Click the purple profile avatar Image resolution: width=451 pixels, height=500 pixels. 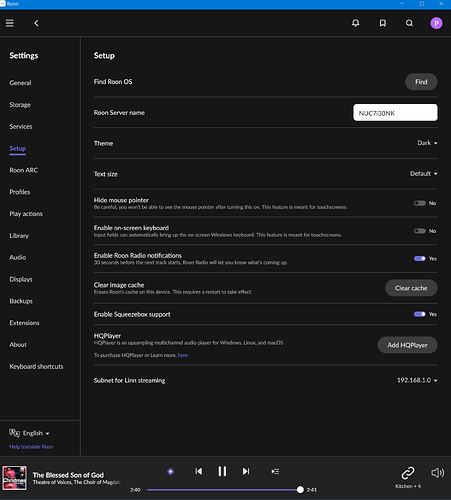point(436,23)
